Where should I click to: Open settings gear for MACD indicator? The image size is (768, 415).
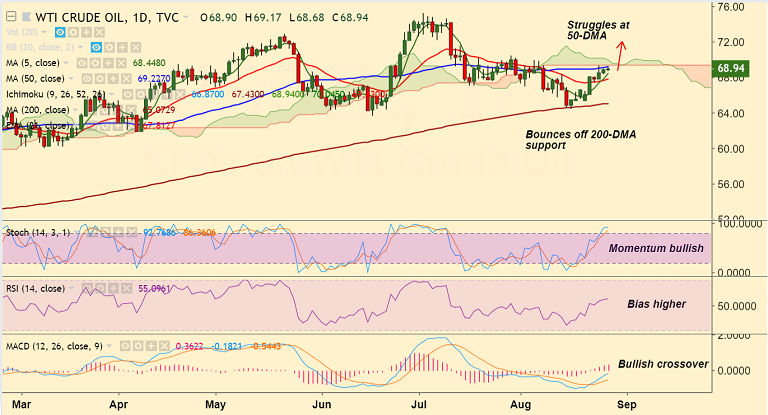pos(138,346)
